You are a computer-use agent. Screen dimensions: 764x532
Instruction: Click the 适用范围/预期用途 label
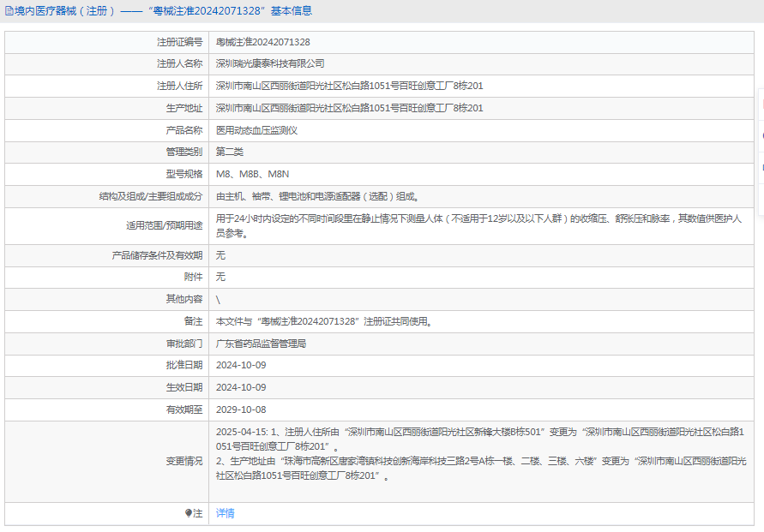click(x=165, y=226)
